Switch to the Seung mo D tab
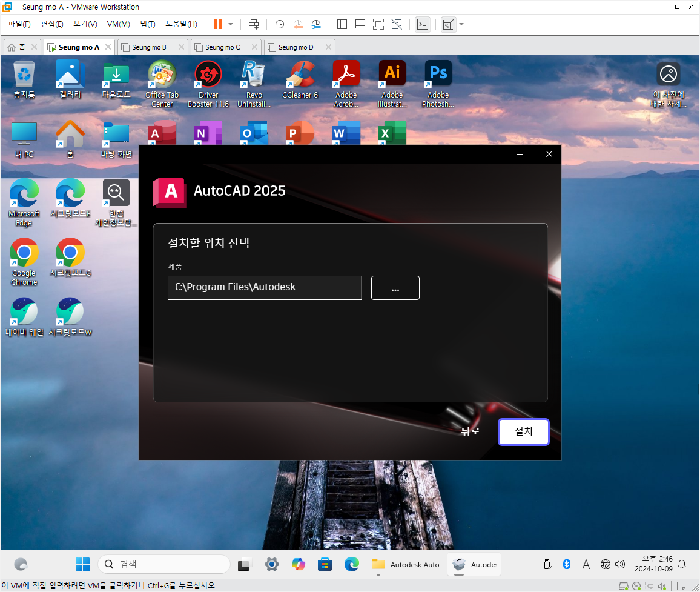Image resolution: width=700 pixels, height=592 pixels. 296,47
